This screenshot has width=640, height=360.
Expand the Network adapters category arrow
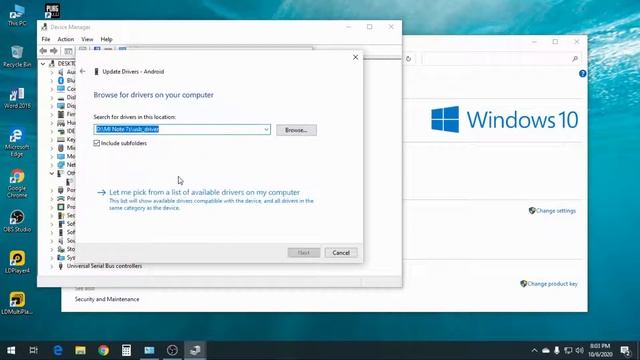52,165
